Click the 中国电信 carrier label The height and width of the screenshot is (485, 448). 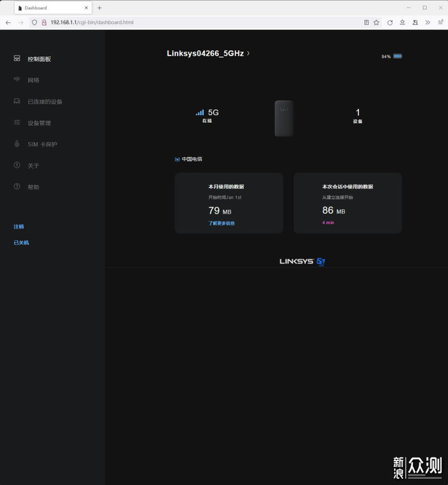(x=192, y=159)
